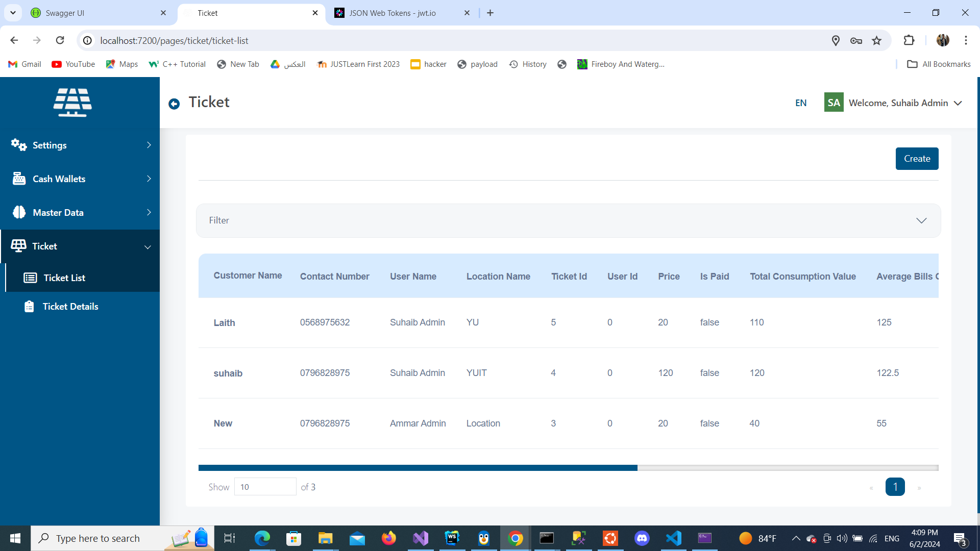Open Visual Studio Code from the taskbar
This screenshot has width=980, height=551.
tap(673, 538)
